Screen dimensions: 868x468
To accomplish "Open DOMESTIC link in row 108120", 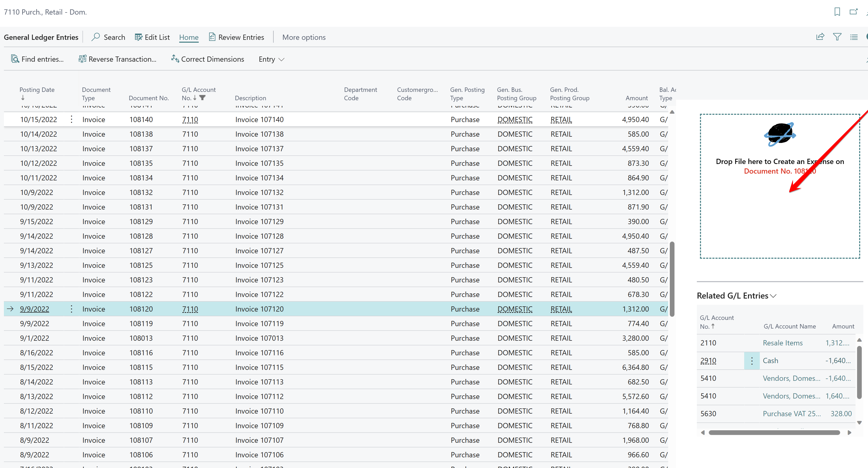I will coord(515,309).
